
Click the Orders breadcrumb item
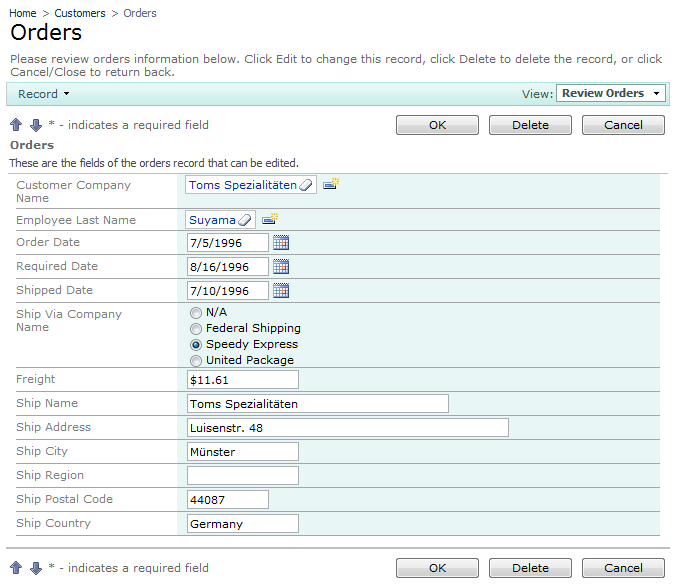click(x=140, y=13)
